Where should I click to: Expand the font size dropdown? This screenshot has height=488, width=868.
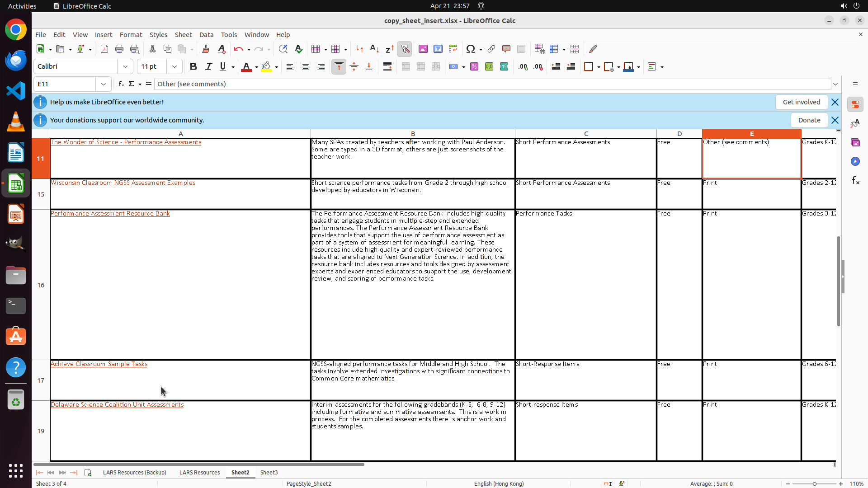(x=175, y=66)
